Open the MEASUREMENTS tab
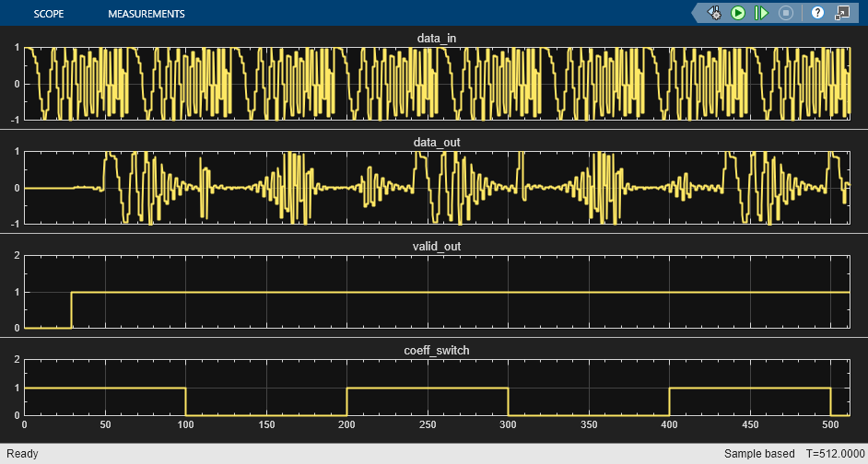This screenshot has height=464, width=868. tap(147, 14)
